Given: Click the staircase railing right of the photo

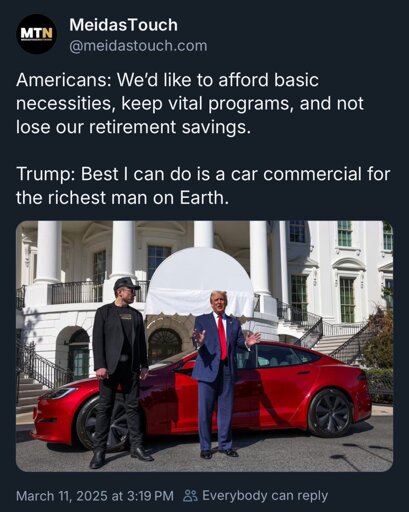Looking at the screenshot, I should (347, 342).
